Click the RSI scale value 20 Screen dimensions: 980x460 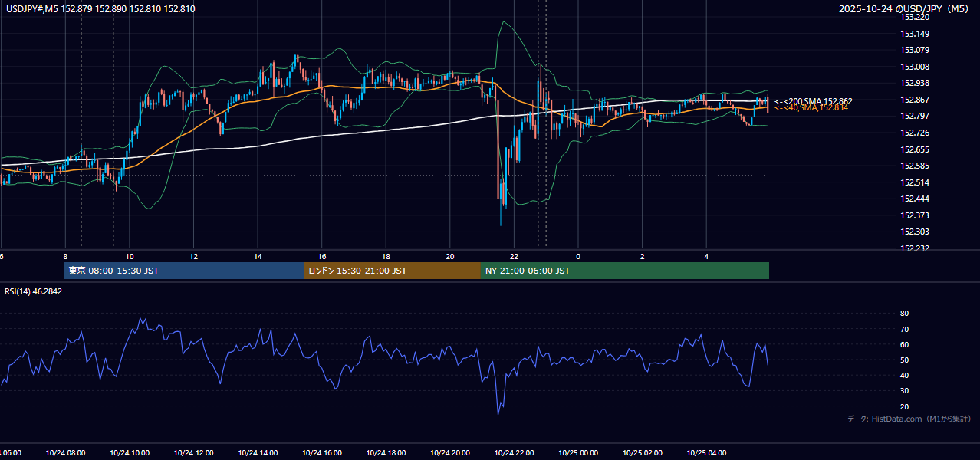tap(904, 406)
